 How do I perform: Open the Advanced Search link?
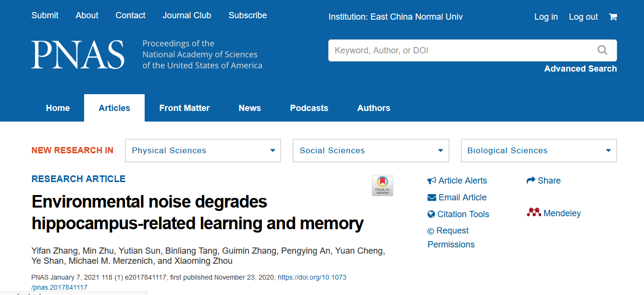point(580,69)
